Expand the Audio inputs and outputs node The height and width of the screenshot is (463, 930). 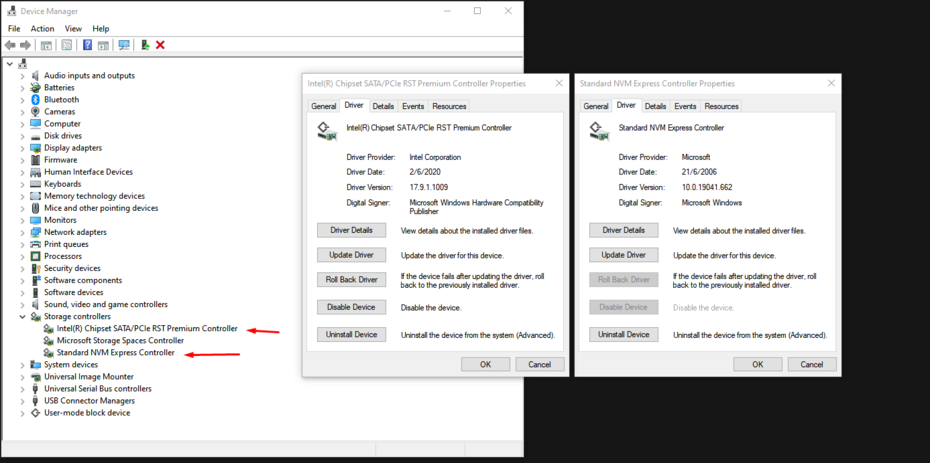[23, 76]
